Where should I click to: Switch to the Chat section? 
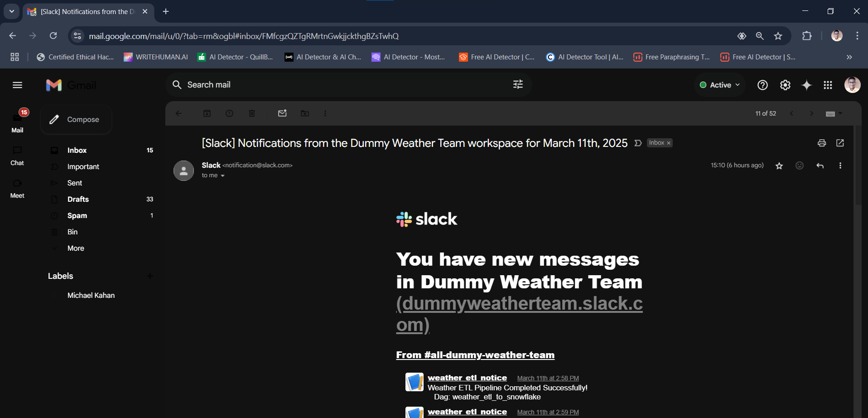click(17, 156)
